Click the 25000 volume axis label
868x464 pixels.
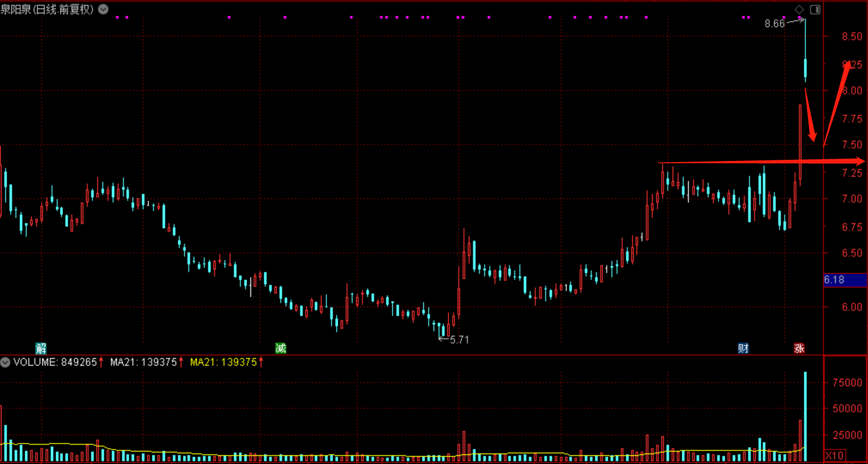(848, 435)
